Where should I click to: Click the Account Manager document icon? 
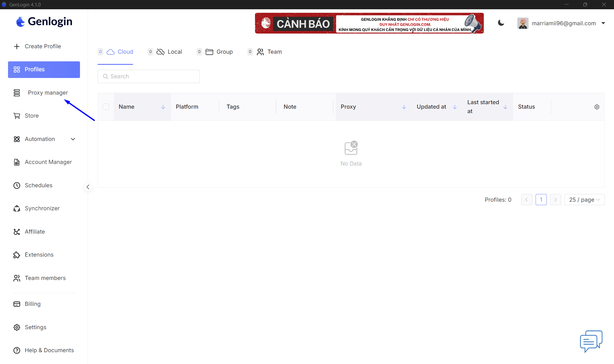(17, 162)
